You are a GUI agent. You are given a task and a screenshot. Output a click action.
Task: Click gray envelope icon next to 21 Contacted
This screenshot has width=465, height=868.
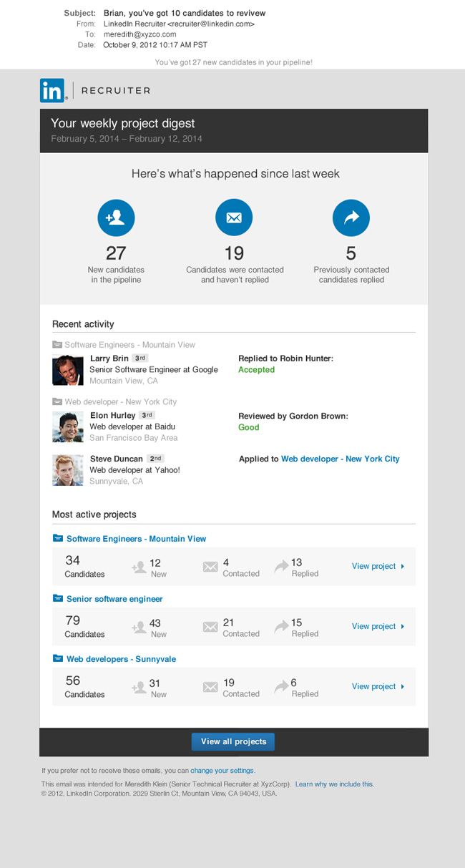pos(210,627)
